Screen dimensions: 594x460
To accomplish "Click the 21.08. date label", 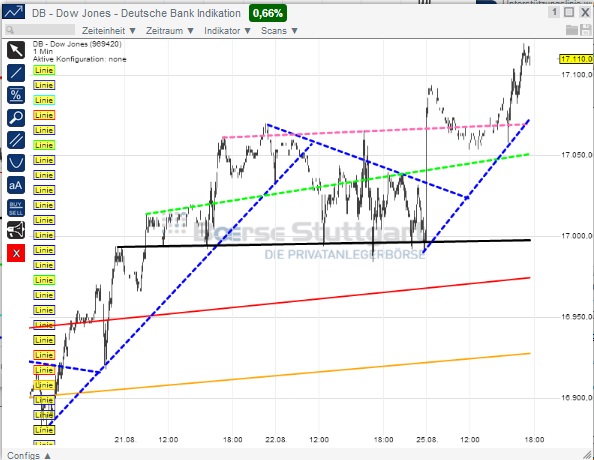I will pyautogui.click(x=125, y=440).
